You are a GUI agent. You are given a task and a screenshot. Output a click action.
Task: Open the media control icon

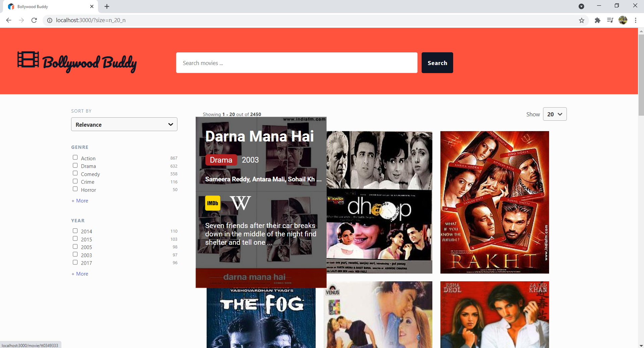pyautogui.click(x=610, y=20)
